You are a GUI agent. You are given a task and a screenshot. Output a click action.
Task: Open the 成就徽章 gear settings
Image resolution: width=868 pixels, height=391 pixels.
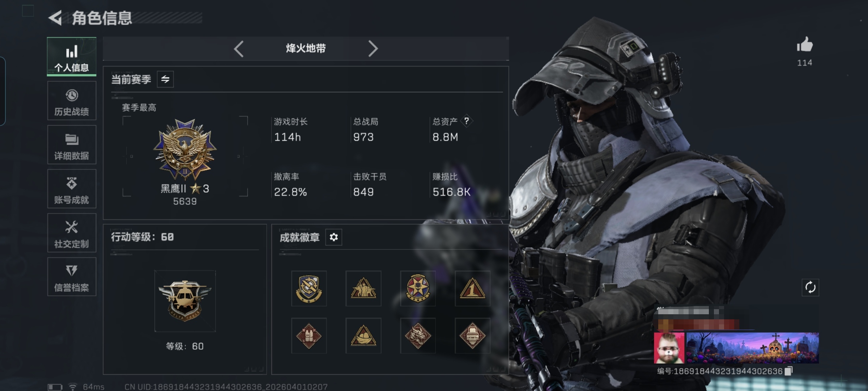[x=333, y=237]
